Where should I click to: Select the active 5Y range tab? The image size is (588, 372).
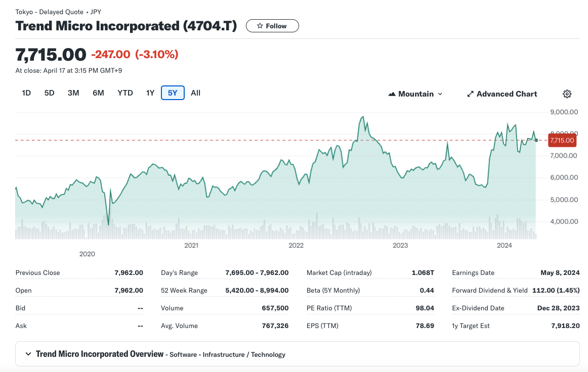click(173, 93)
